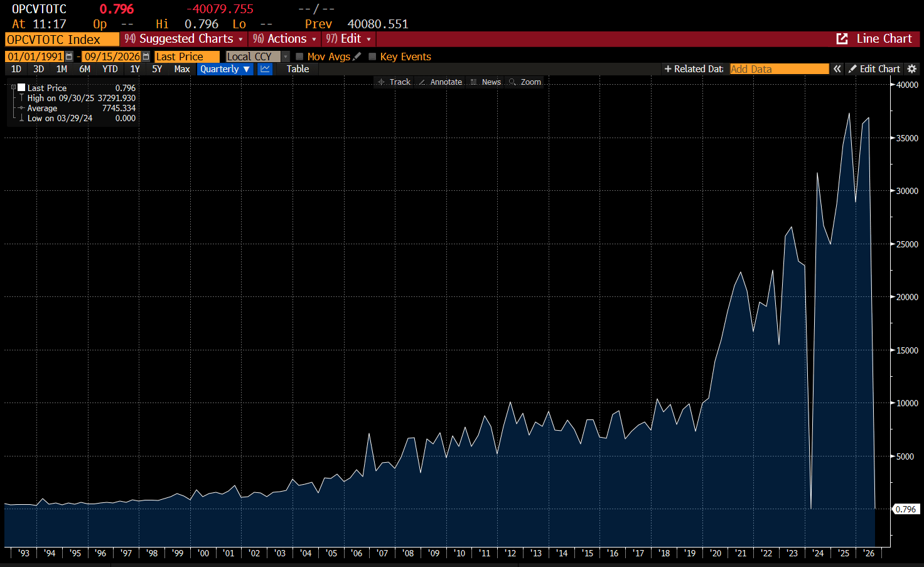Open the chart settings gear icon
This screenshot has height=567, width=924.
point(912,69)
